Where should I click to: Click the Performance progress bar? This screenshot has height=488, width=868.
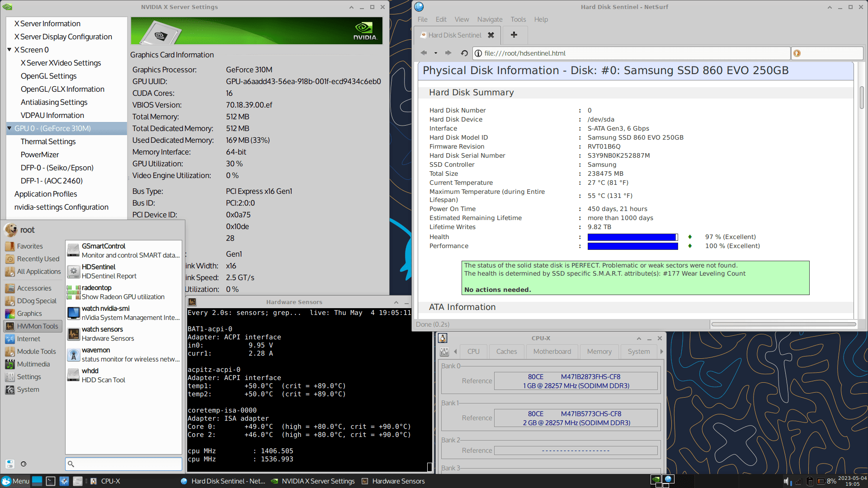click(633, 246)
